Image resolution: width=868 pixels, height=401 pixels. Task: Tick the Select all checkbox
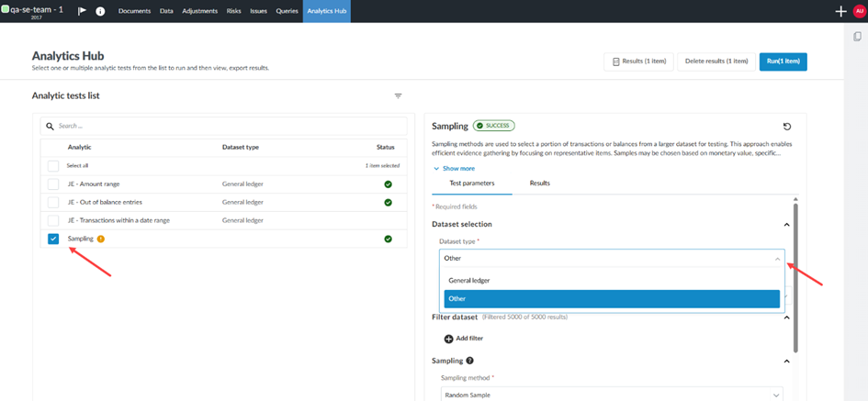(53, 166)
